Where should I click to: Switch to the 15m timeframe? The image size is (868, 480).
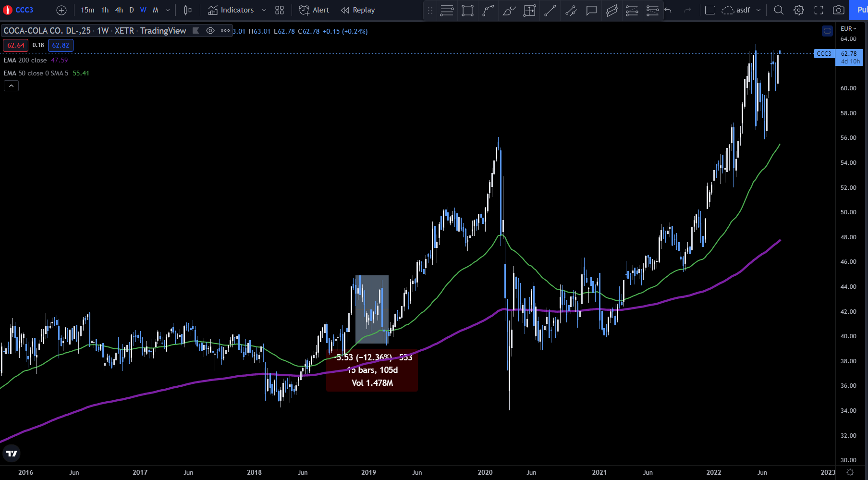click(87, 10)
